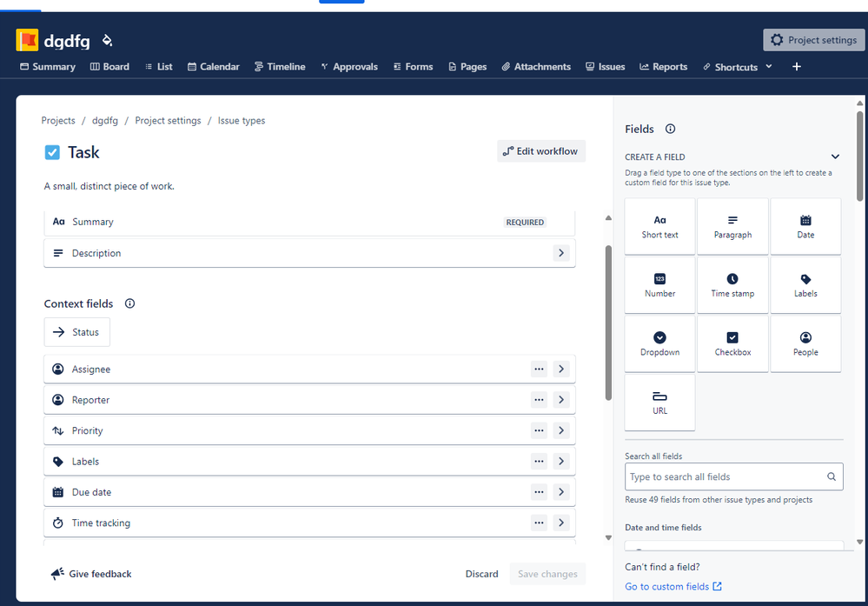Follow the dgdfg breadcrumb link
868x606 pixels.
104,120
